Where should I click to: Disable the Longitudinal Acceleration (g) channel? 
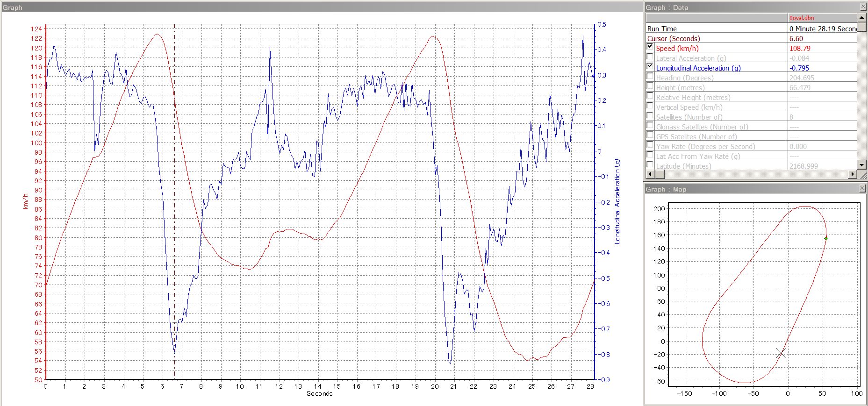pos(650,66)
